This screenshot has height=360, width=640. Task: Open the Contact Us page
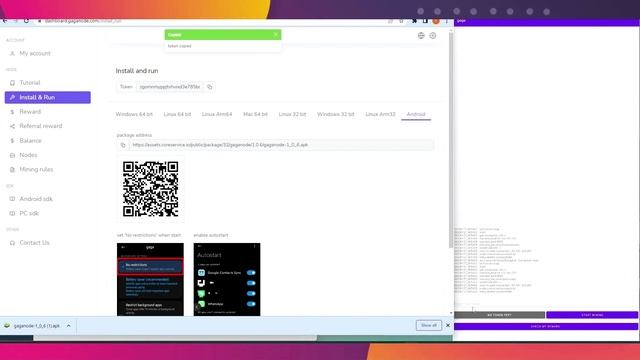[x=34, y=243]
